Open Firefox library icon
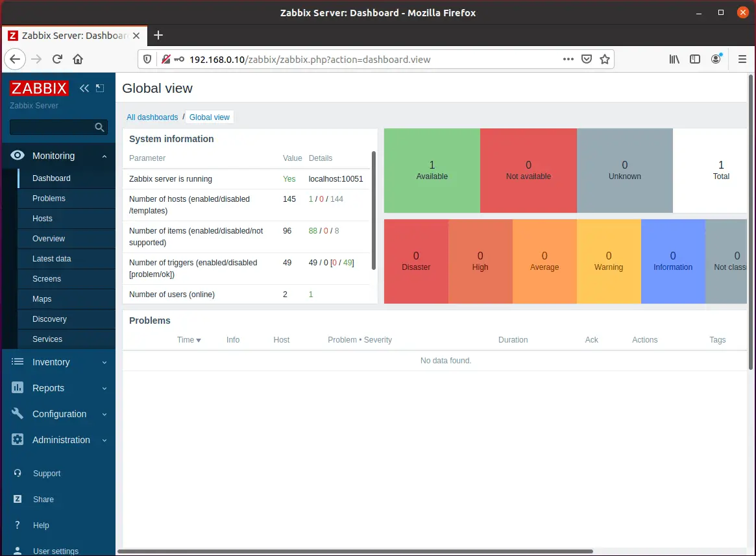 click(x=674, y=59)
